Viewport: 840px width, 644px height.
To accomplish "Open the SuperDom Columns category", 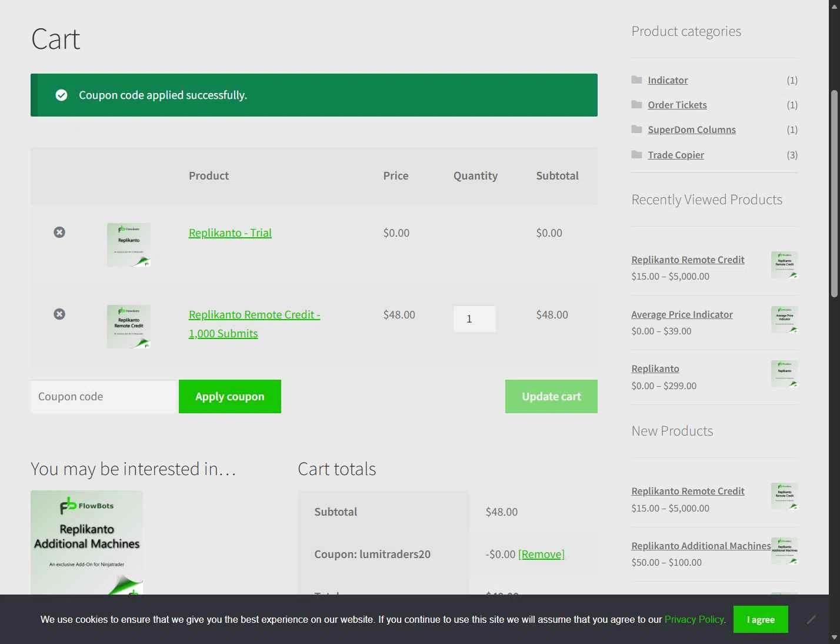I will 692,130.
